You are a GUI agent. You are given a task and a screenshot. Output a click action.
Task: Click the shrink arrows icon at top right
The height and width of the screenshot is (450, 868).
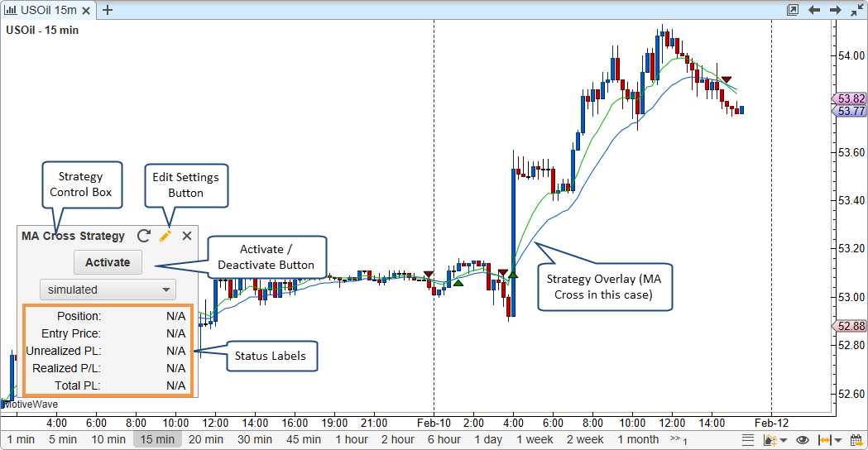[856, 10]
